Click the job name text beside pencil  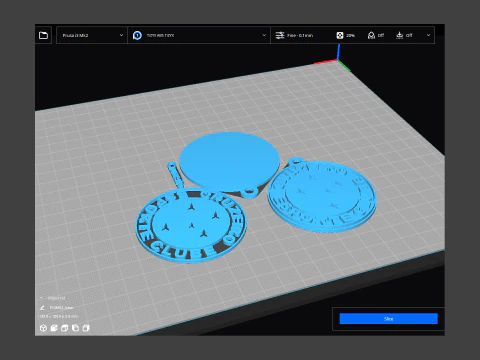click(61, 308)
